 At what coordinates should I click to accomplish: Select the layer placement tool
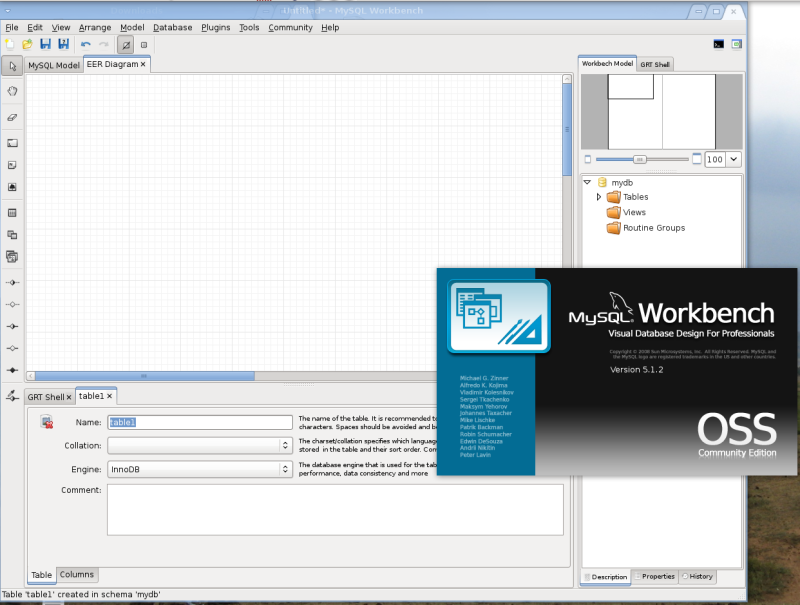coord(12,143)
